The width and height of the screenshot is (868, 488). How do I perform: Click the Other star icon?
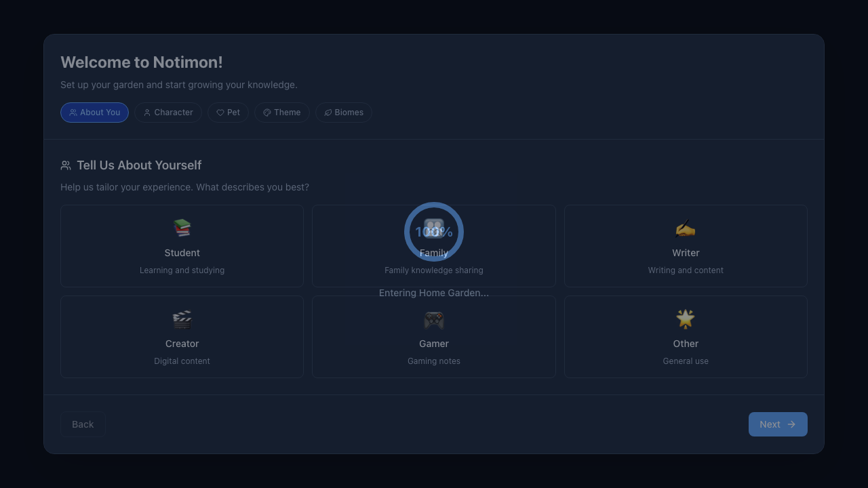pos(686,319)
